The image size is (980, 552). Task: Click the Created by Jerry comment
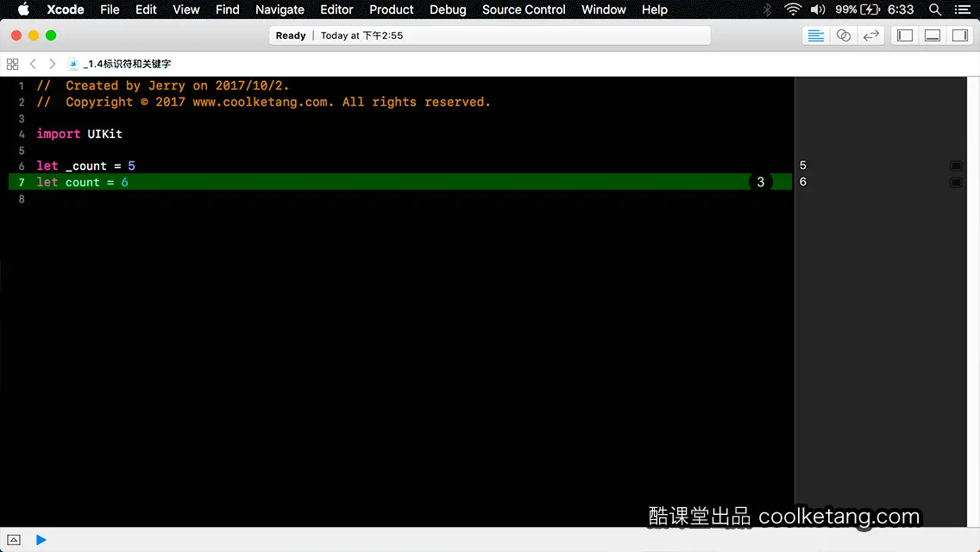pos(162,85)
